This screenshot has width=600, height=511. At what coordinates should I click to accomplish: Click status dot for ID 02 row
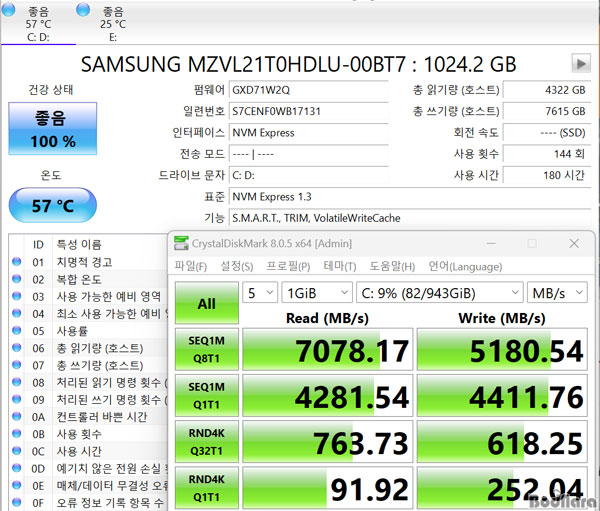(16, 279)
